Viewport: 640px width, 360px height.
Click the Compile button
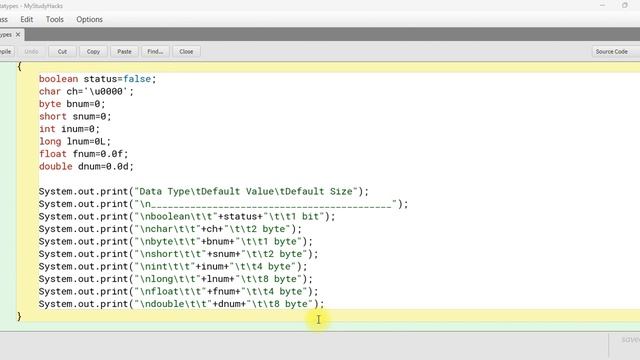tap(6, 51)
